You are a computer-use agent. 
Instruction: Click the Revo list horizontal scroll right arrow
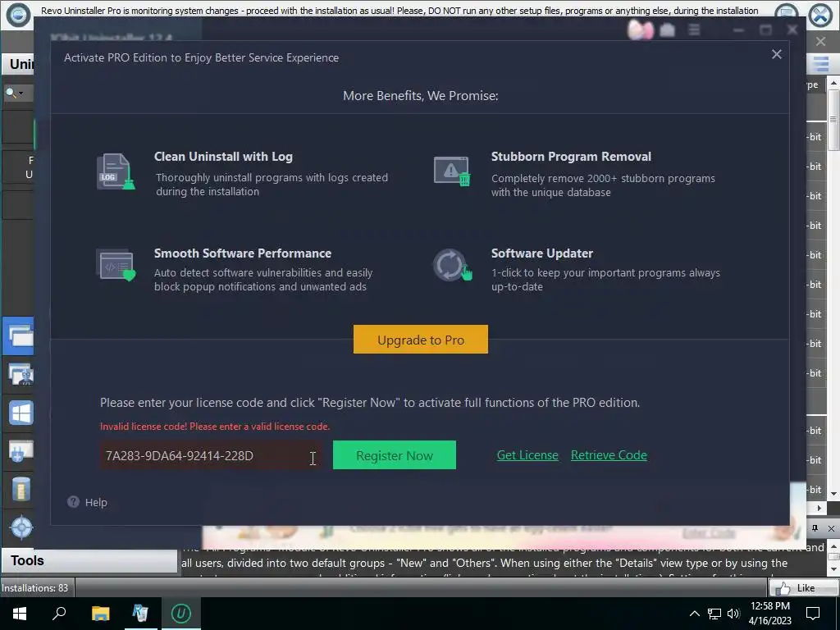coord(819,508)
